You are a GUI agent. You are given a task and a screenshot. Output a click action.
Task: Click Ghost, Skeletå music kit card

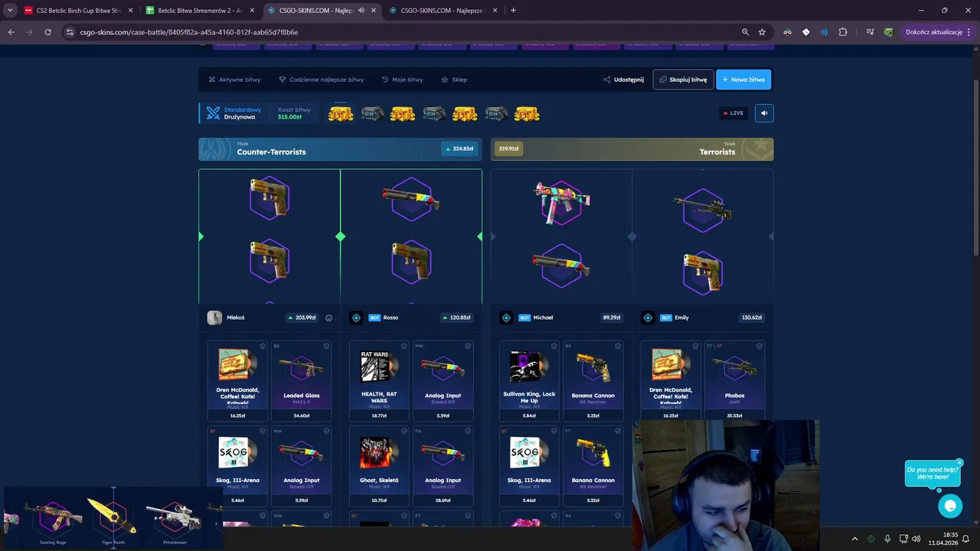coord(379,466)
